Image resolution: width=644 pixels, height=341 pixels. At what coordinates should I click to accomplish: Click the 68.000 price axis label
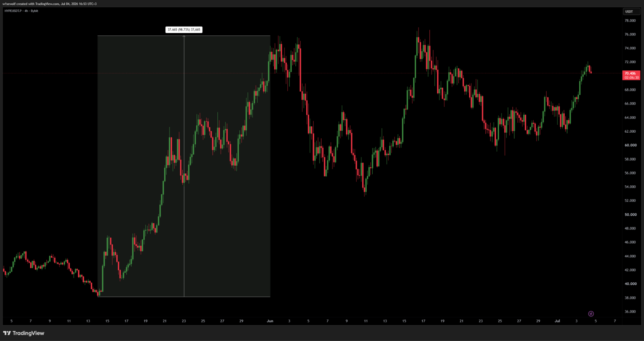pyautogui.click(x=630, y=90)
